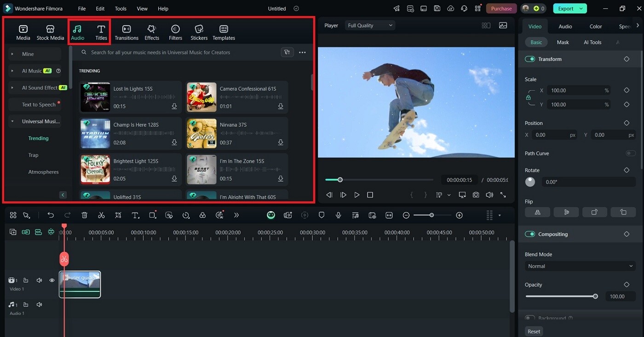The image size is (644, 337).
Task: Flip the clip horizontally
Action: [x=537, y=212]
